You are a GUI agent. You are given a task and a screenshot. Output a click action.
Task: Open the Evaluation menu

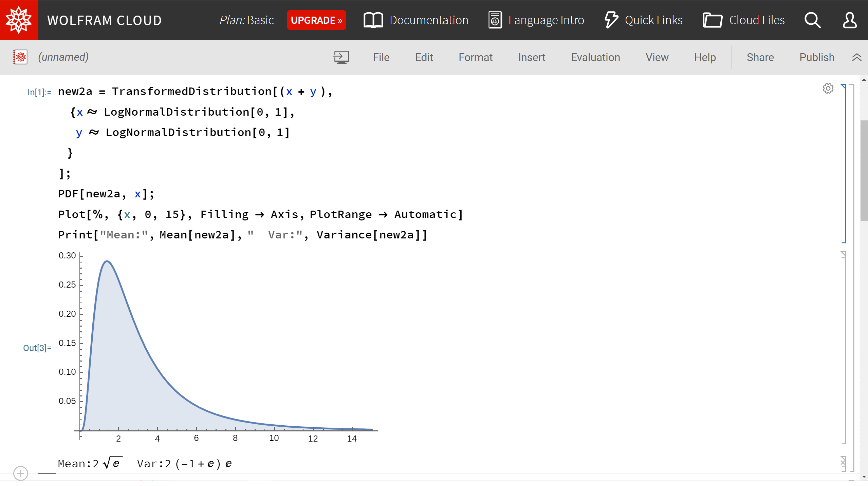click(595, 57)
